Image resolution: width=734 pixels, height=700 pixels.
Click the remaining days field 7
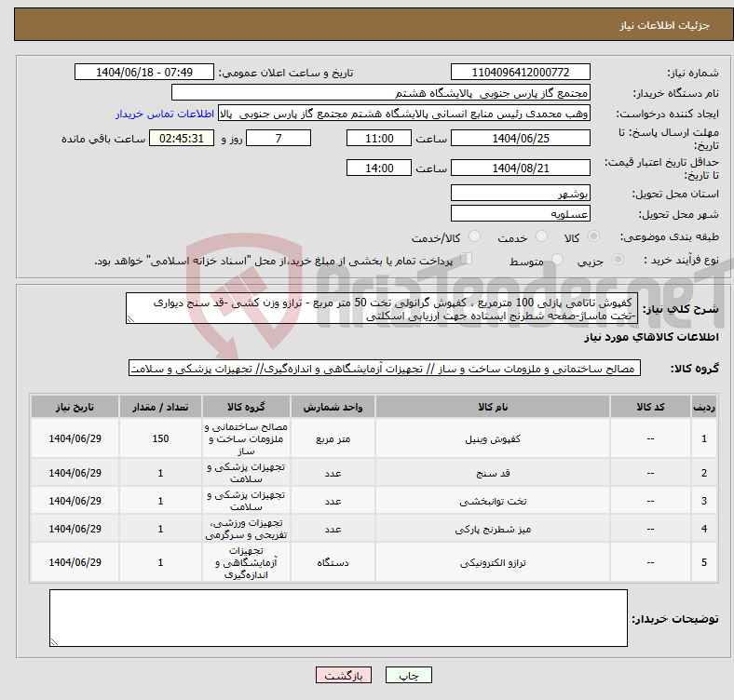click(x=279, y=138)
